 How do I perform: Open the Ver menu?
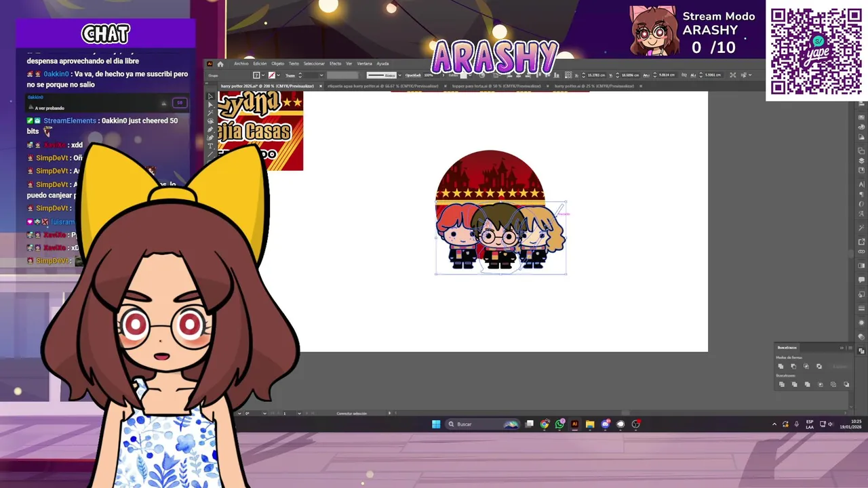coord(349,64)
